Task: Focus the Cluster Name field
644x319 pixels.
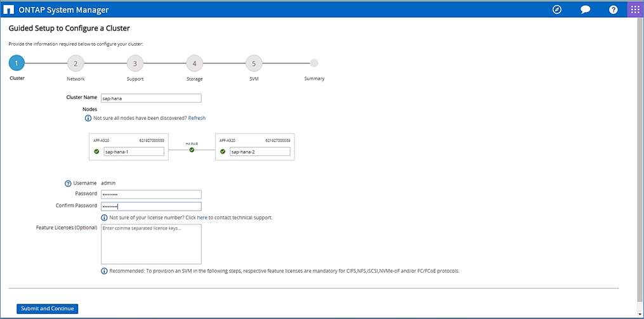Action: tap(151, 98)
